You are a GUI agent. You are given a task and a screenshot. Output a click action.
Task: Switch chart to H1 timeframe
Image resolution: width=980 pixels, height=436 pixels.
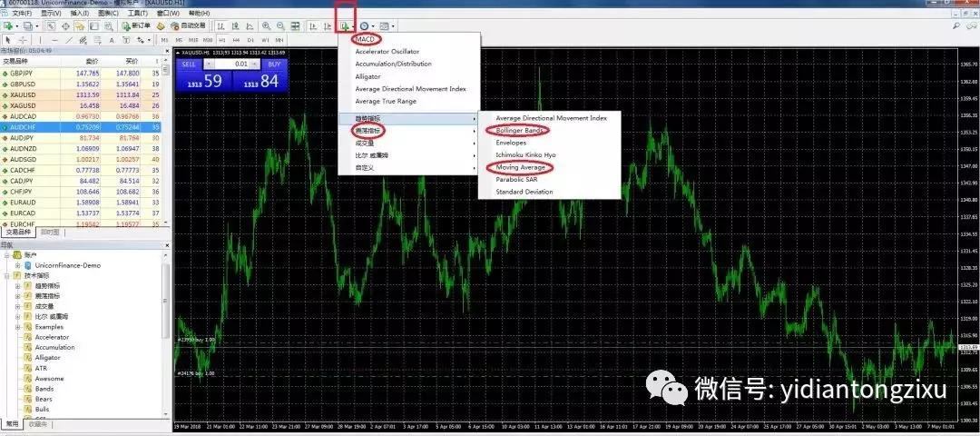click(x=222, y=40)
